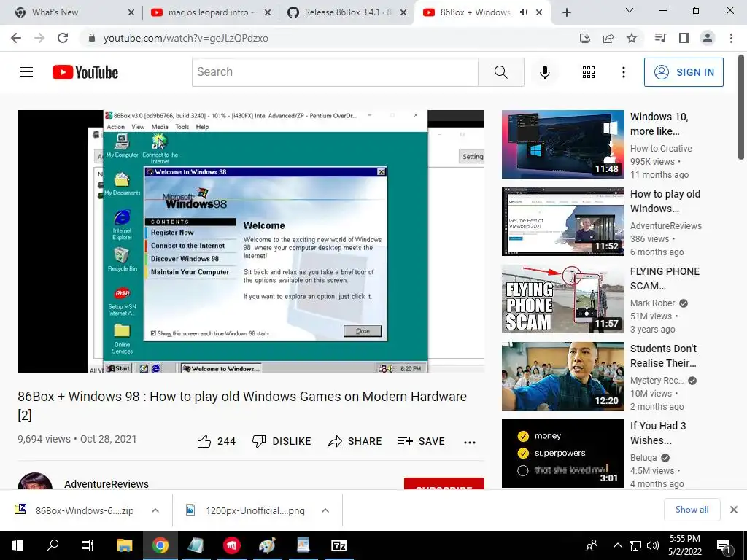Open the YouTube hamburger guide menu
Image resolution: width=747 pixels, height=560 pixels.
(26, 72)
